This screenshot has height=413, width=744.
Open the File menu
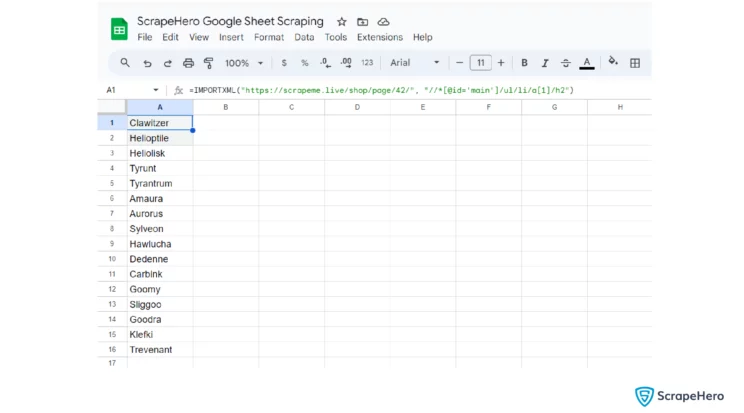point(145,37)
